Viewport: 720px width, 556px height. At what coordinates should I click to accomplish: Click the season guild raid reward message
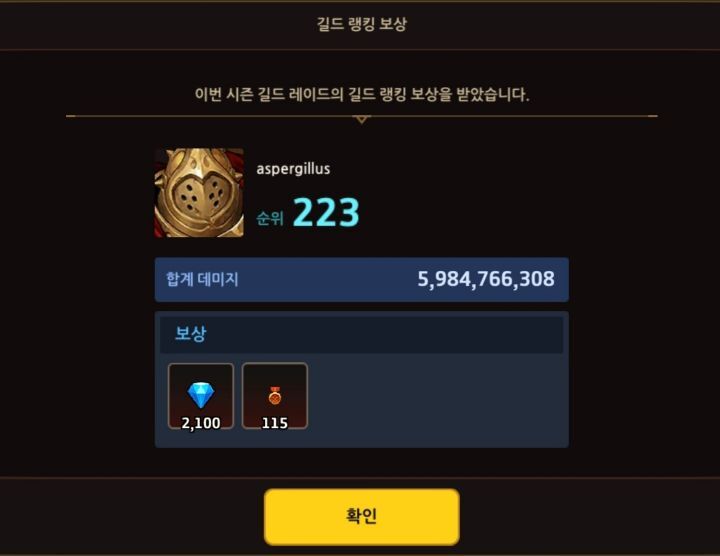pyautogui.click(x=361, y=95)
